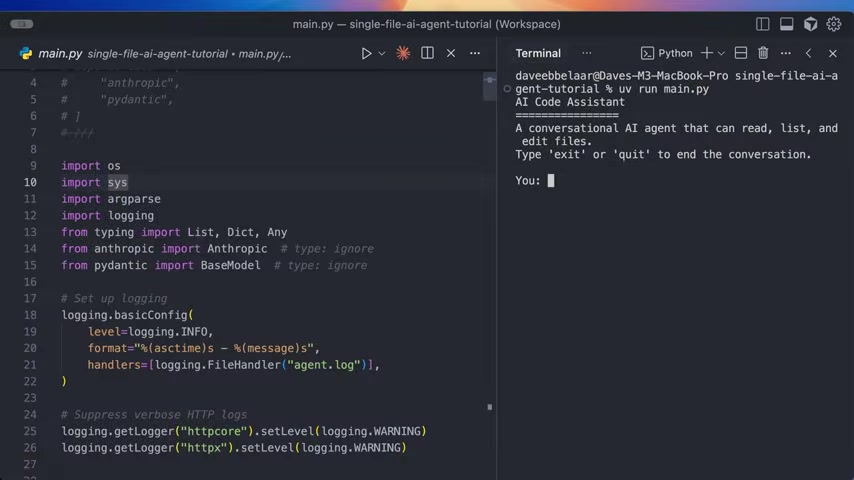This screenshot has width=854, height=480.
Task: Click line number 10 in gutter
Action: 30,183
